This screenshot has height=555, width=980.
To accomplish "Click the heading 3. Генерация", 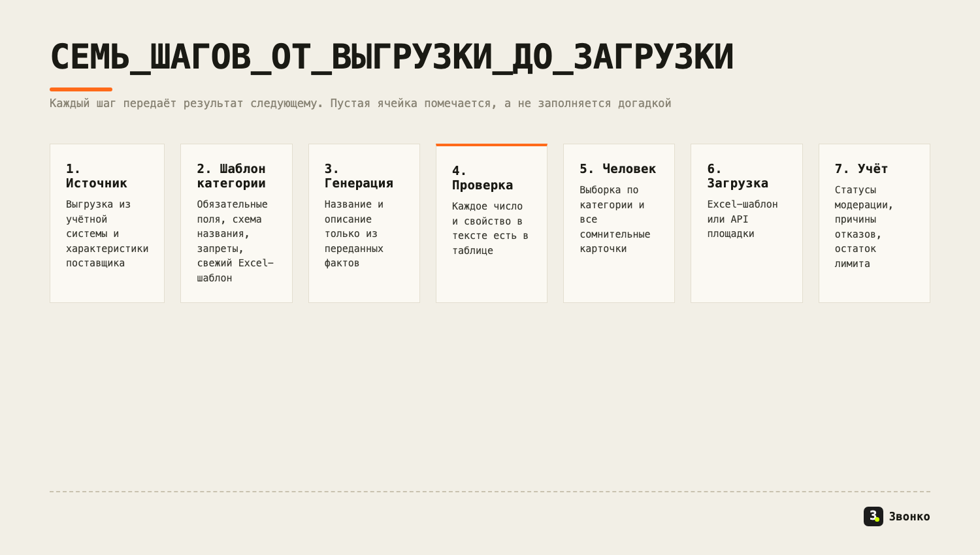I will tap(359, 176).
